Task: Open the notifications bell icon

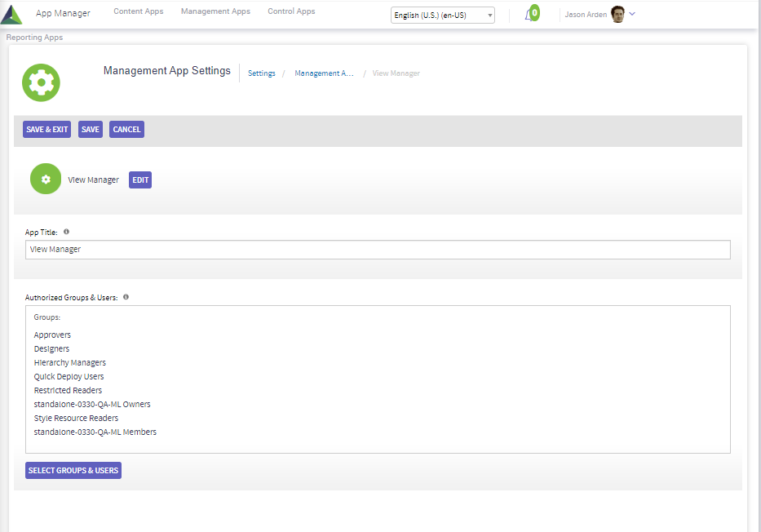Action: (x=530, y=15)
